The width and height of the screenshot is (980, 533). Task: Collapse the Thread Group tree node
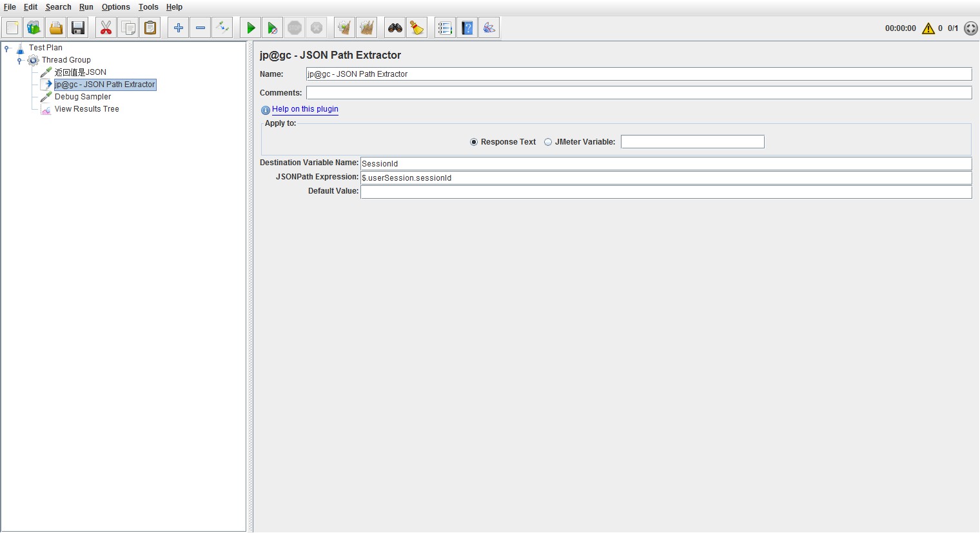click(x=19, y=60)
